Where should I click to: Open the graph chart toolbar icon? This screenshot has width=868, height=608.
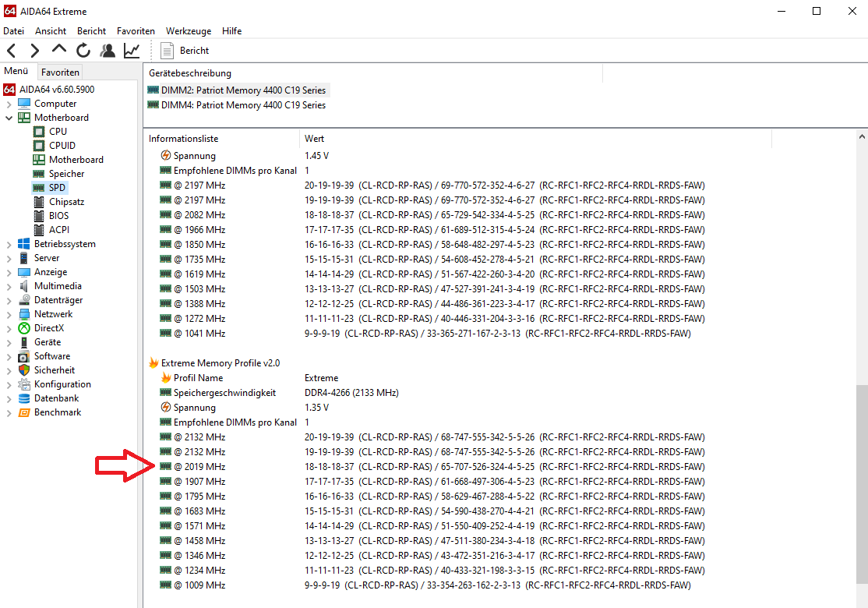(132, 51)
